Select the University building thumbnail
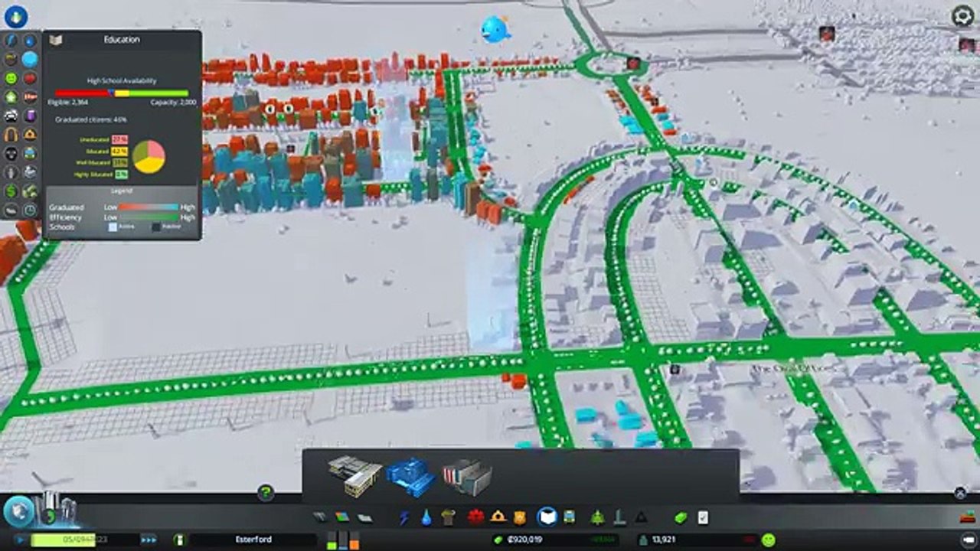980x551 pixels. coord(466,476)
